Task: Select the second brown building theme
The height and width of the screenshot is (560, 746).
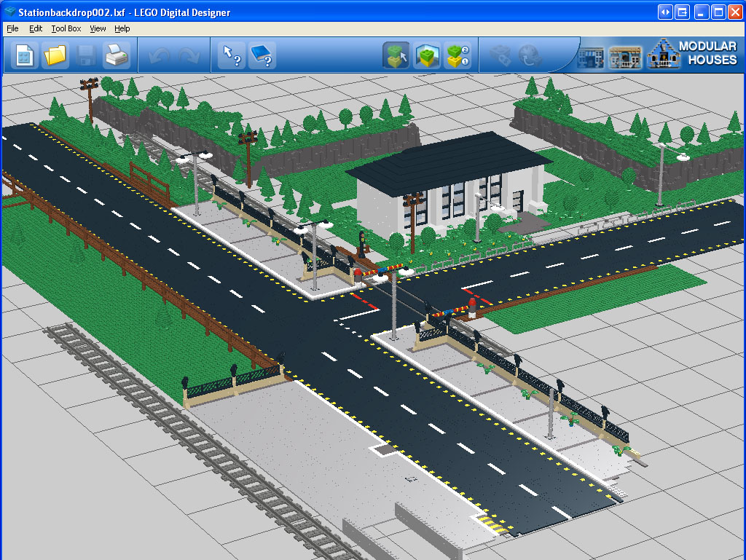Action: click(625, 58)
